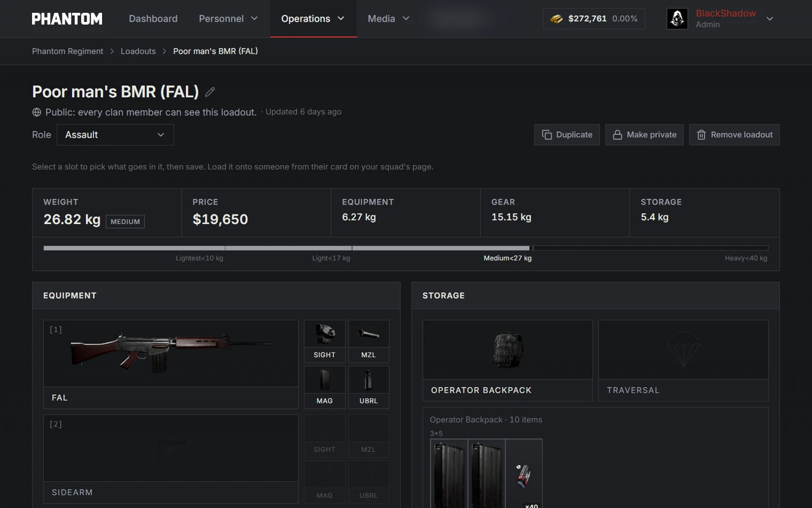The image size is (812, 508).
Task: Click the MEDIUM weight class badge
Action: [x=125, y=221]
